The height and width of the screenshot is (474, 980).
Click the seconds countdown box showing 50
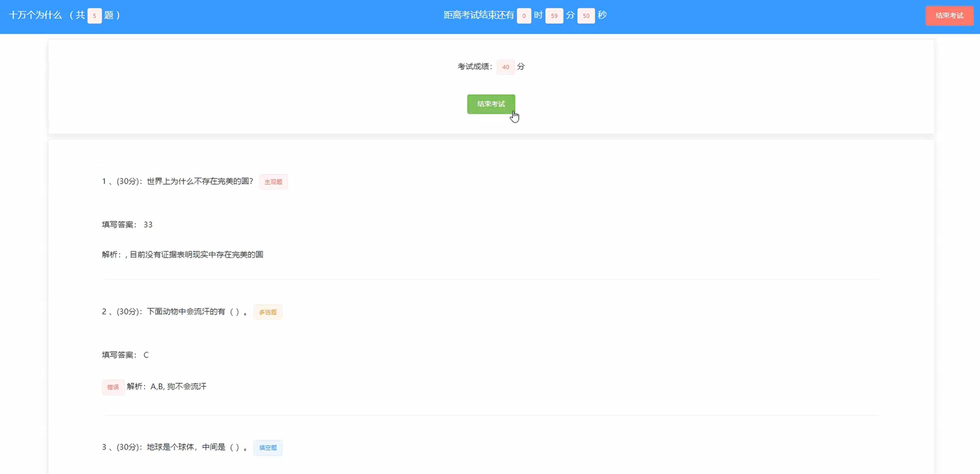click(586, 16)
